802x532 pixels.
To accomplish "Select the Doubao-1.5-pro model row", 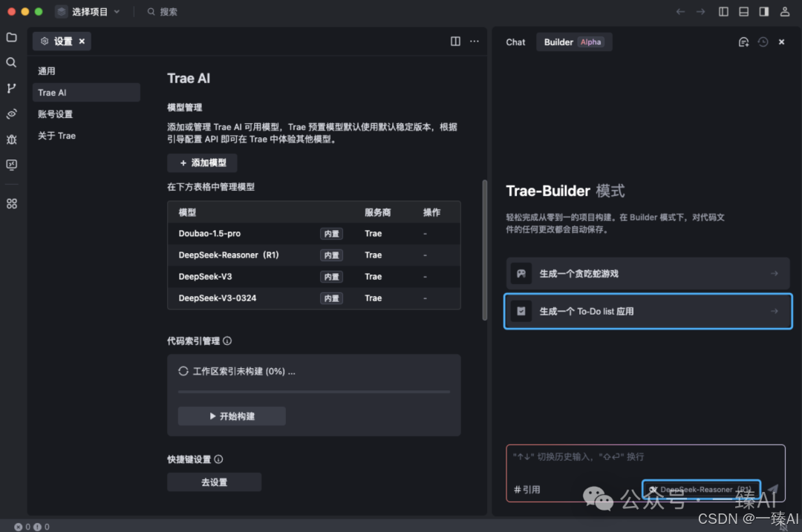I will (x=313, y=234).
